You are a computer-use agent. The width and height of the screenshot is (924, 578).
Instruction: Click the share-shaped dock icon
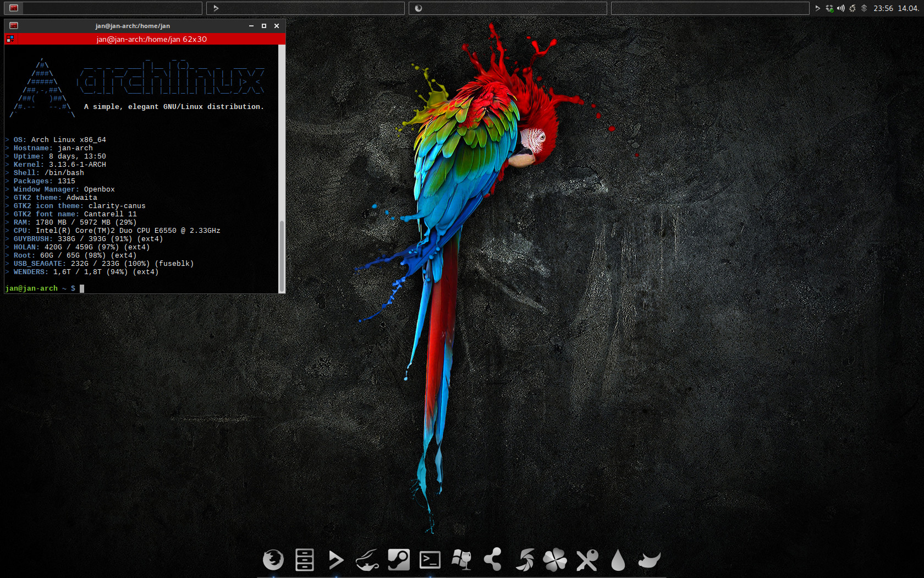pos(492,560)
